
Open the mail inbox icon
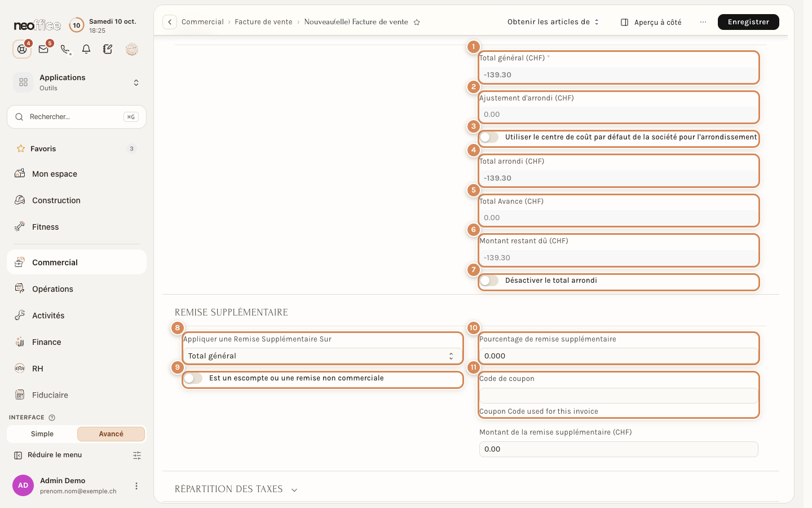[x=43, y=50]
